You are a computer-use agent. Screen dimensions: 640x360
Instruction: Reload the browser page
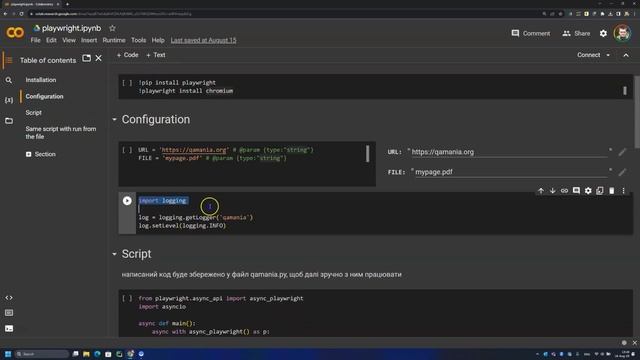(22, 13)
